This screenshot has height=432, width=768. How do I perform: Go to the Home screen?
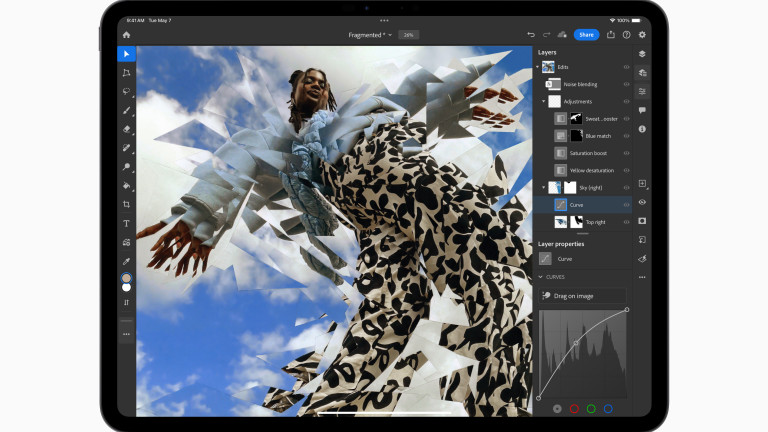pyautogui.click(x=126, y=35)
